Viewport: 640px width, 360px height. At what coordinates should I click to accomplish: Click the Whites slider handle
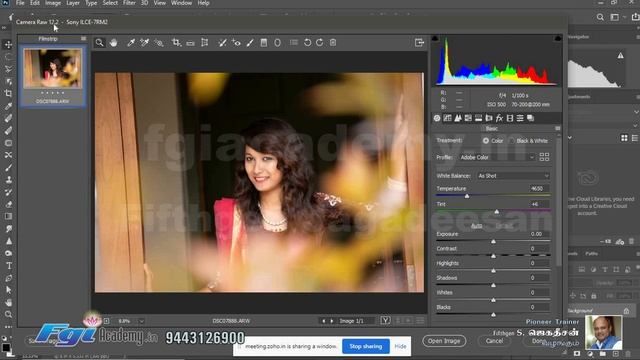click(493, 300)
